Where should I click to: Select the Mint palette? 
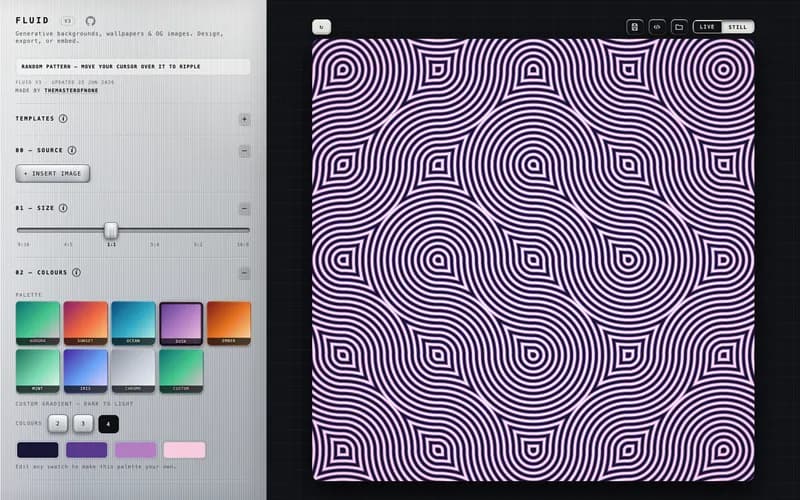pyautogui.click(x=38, y=371)
